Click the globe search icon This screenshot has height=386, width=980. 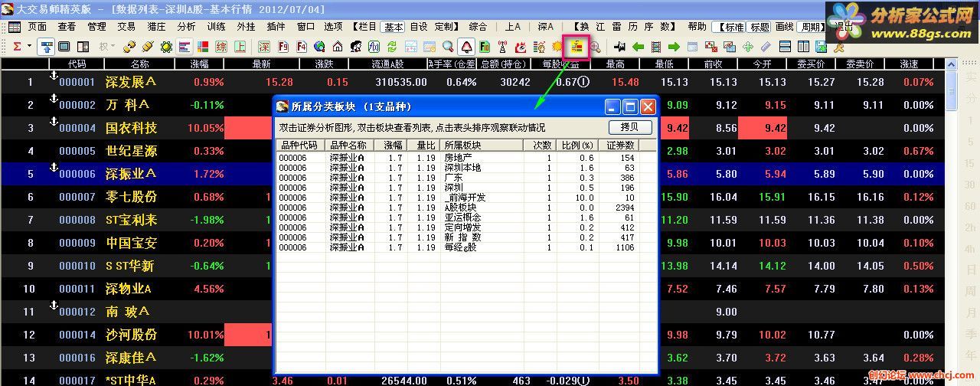pos(319,46)
